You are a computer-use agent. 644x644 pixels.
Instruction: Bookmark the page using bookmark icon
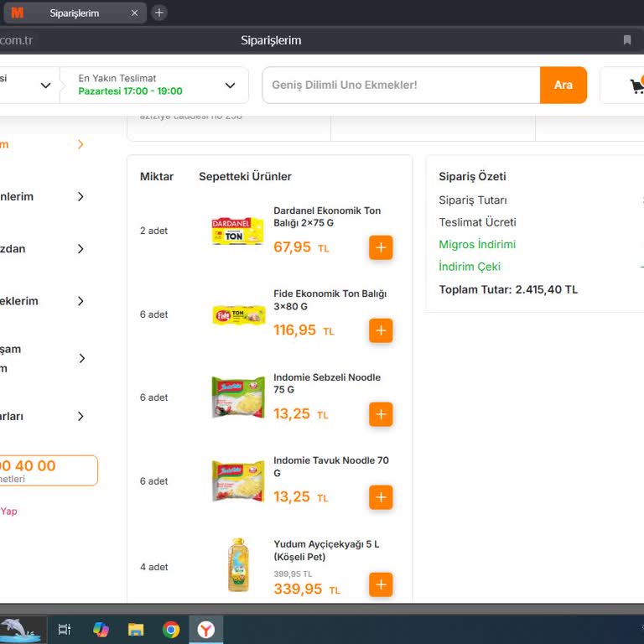click(627, 40)
